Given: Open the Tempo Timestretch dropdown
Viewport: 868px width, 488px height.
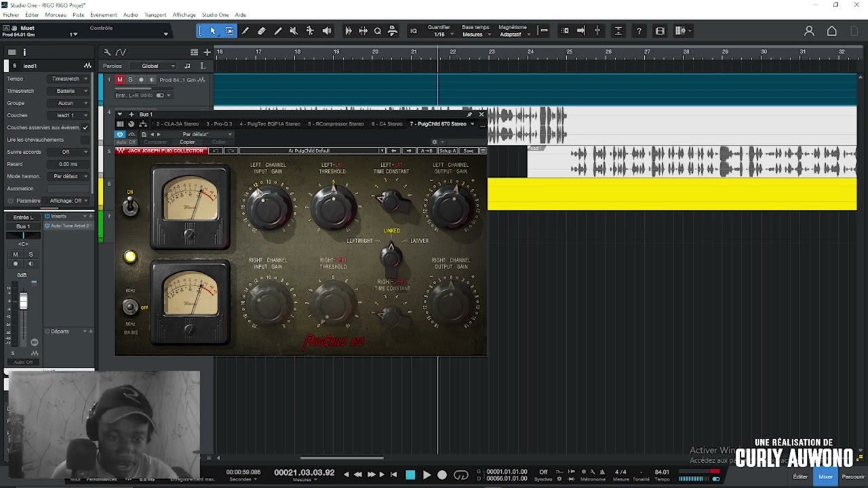Looking at the screenshot, I should click(69, 79).
